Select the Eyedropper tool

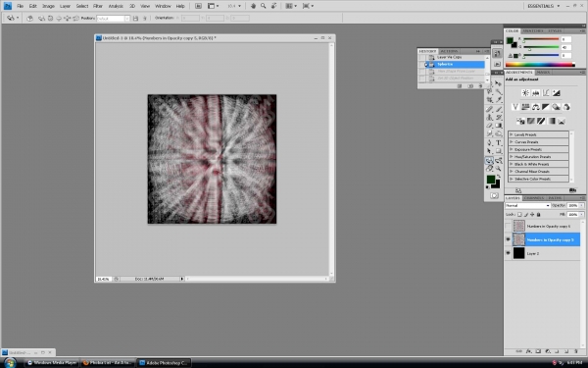pos(499,99)
